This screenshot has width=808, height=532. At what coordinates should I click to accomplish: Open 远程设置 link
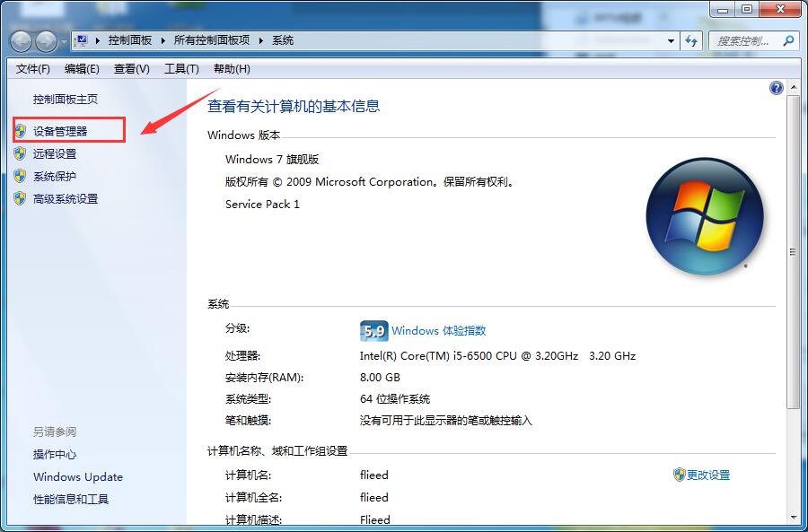(55, 154)
